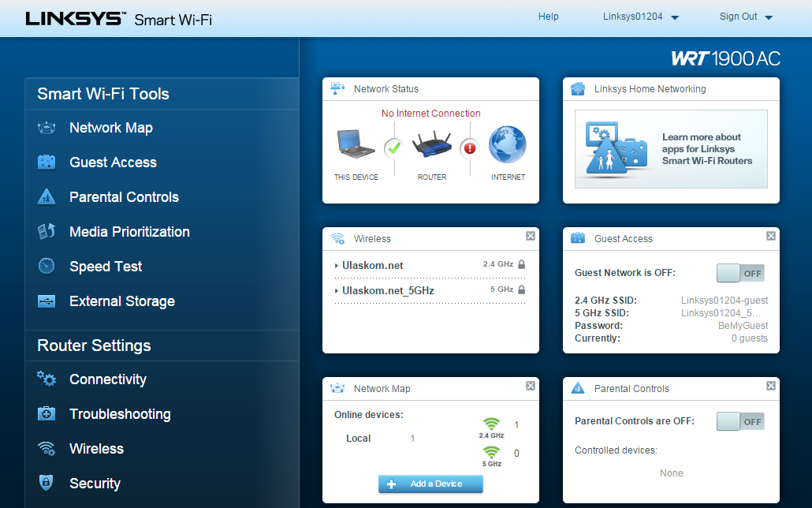Click the Speed Test gauge icon

47,267
